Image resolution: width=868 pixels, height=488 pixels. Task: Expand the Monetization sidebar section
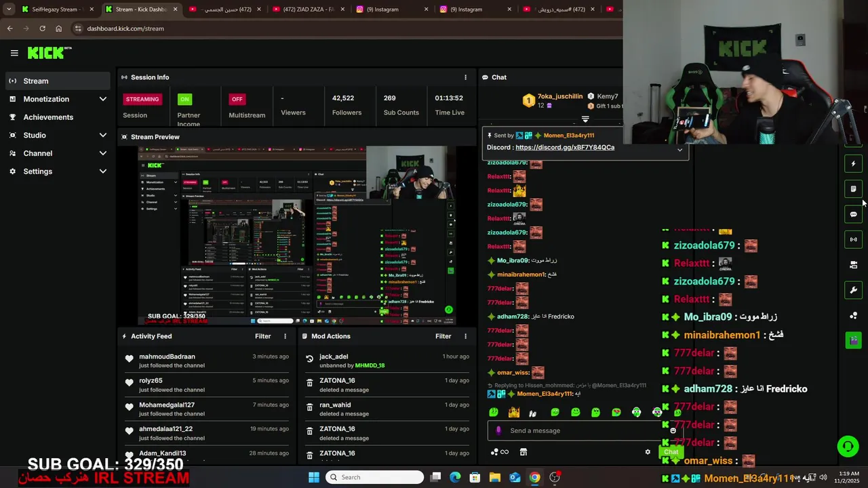click(57, 99)
